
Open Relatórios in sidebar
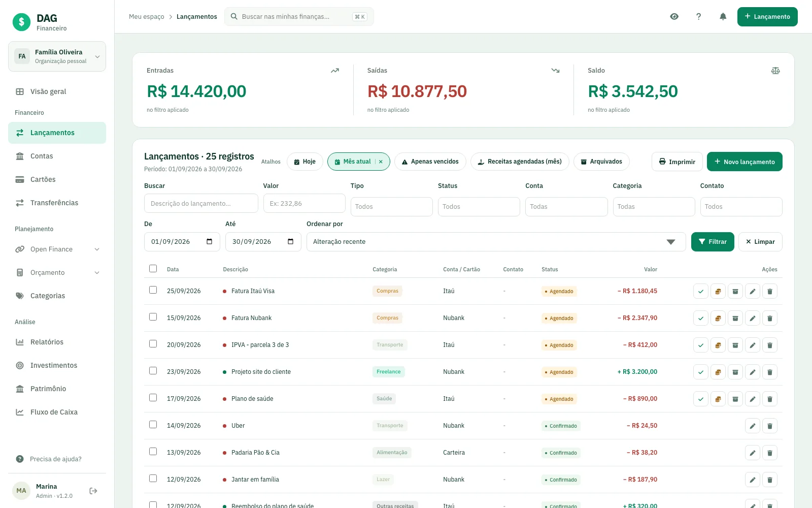click(57, 342)
